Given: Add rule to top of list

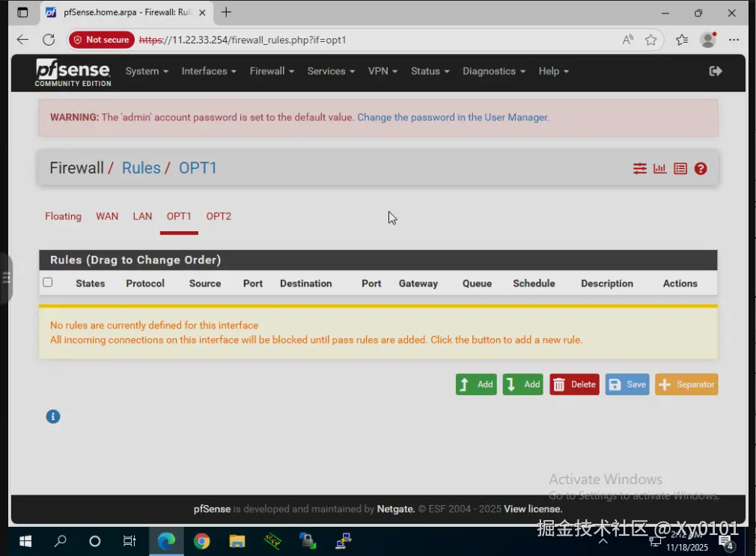Looking at the screenshot, I should pos(476,385).
